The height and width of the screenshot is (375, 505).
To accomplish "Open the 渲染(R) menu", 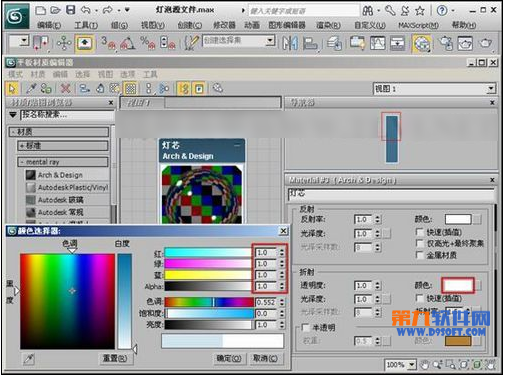I will click(328, 25).
